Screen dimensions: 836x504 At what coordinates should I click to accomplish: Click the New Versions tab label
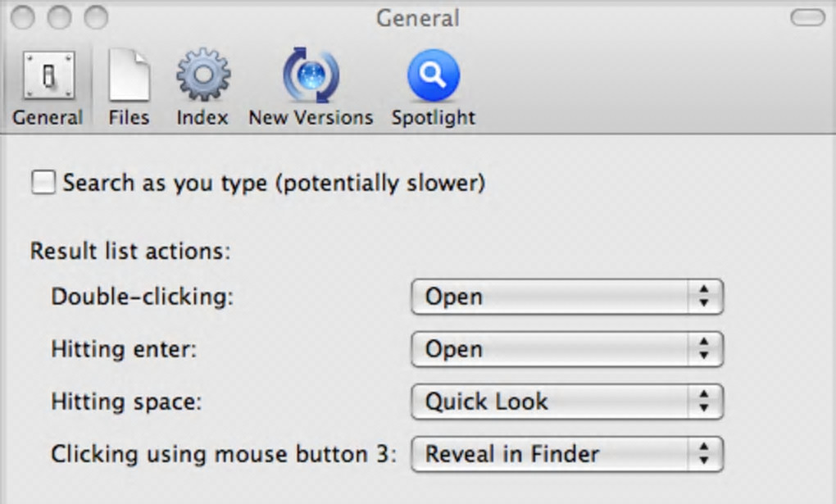coord(311,117)
